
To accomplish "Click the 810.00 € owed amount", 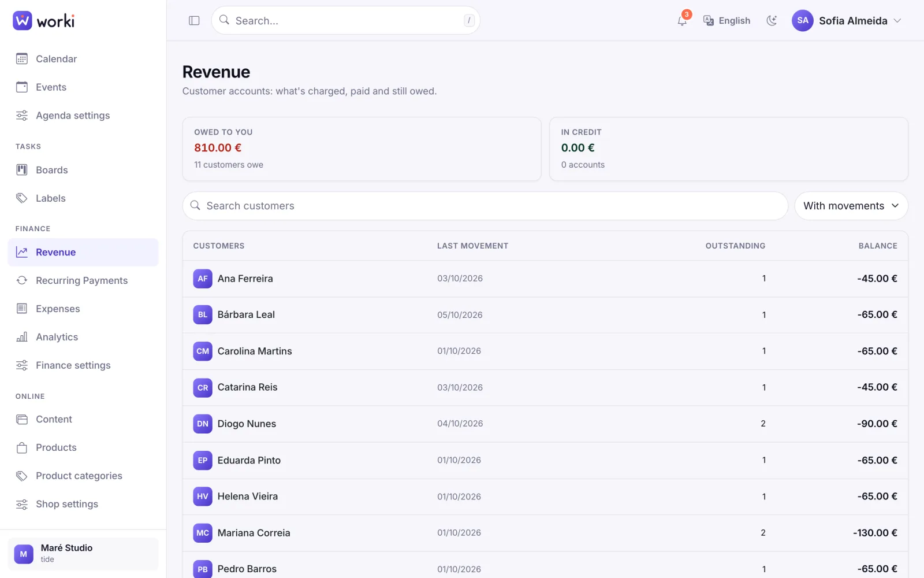I will pyautogui.click(x=218, y=148).
